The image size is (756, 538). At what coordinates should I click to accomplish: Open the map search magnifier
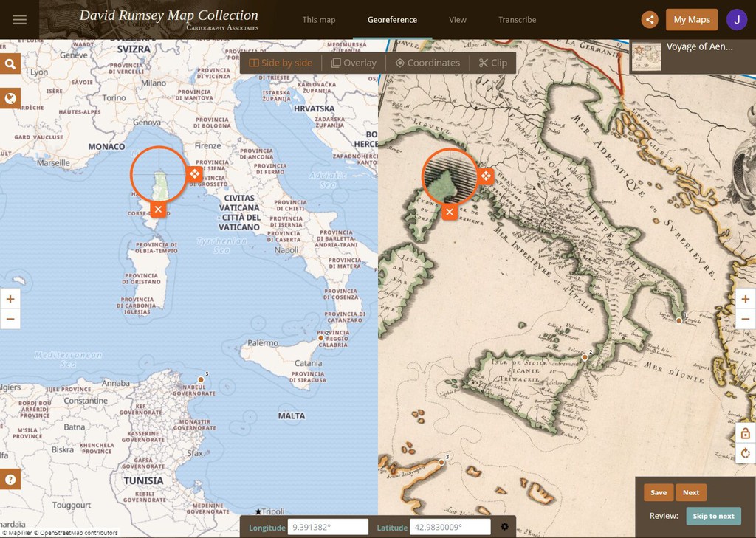point(10,63)
